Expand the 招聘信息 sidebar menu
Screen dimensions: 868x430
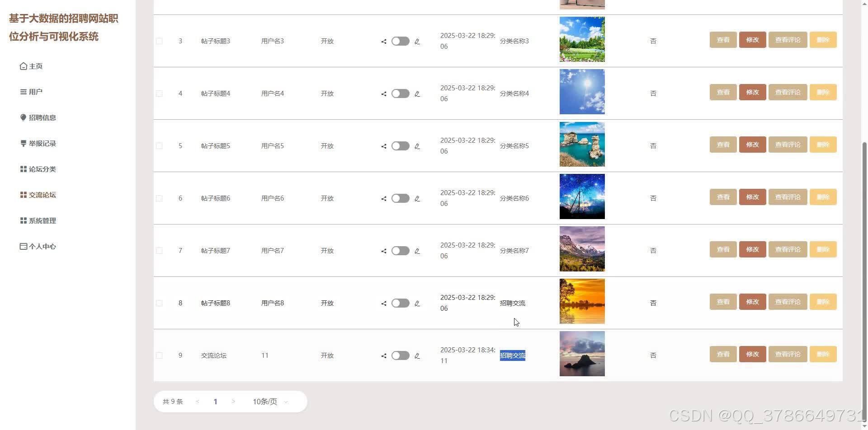(38, 117)
